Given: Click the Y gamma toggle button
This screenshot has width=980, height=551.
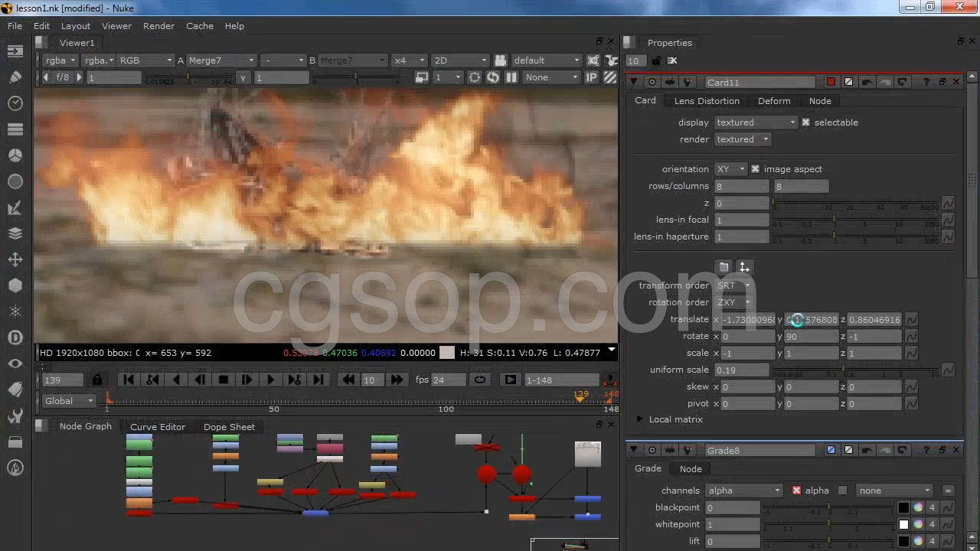Looking at the screenshot, I should coord(243,77).
